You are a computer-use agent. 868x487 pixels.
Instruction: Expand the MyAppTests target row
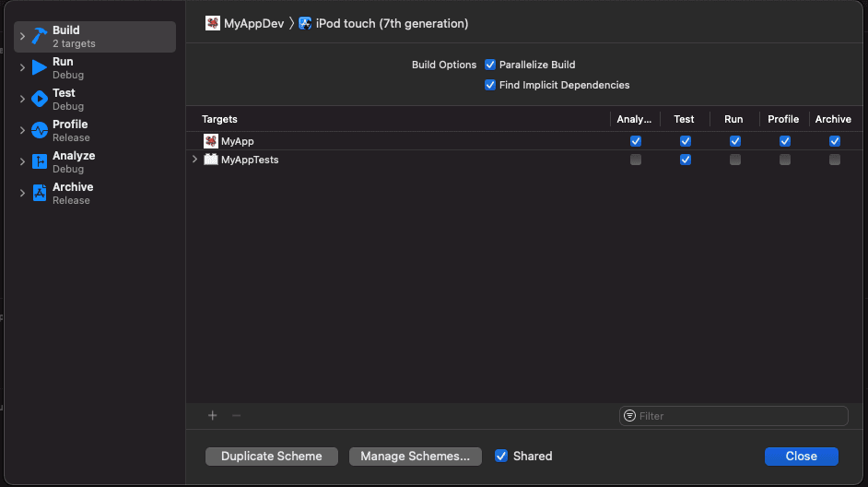coord(194,160)
